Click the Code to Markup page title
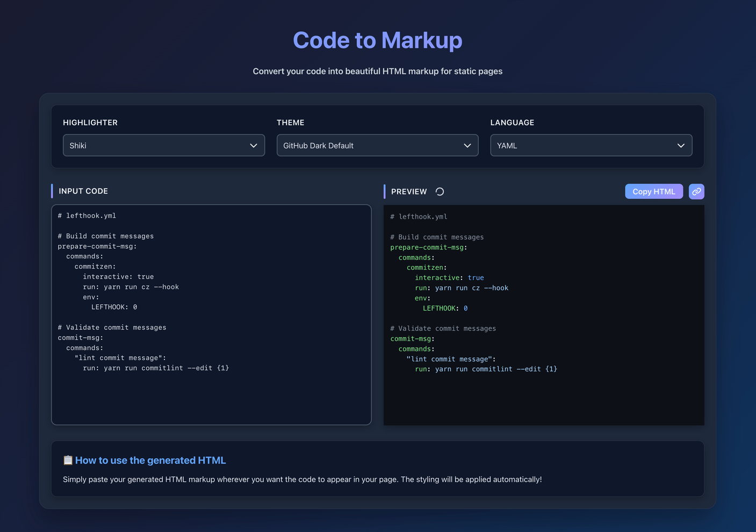Screen dimensions: 756x532 pyautogui.click(x=378, y=40)
